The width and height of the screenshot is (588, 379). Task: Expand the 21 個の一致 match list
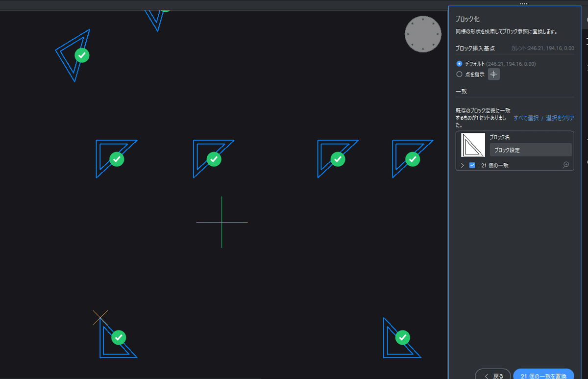point(463,165)
